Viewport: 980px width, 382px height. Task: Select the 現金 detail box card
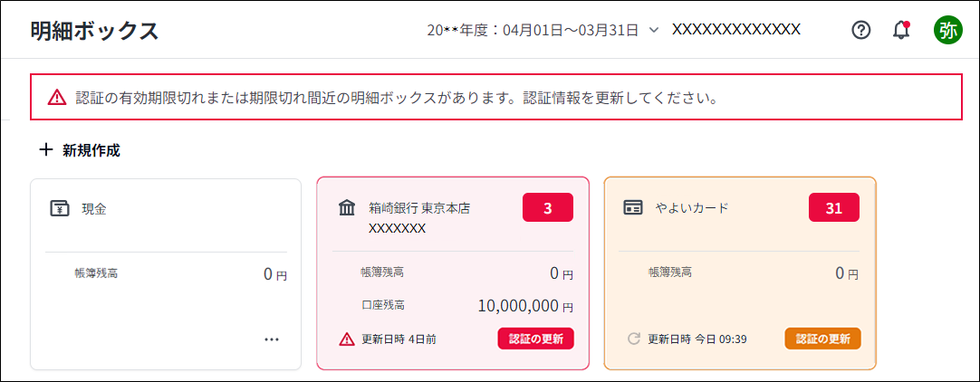pyautogui.click(x=166, y=273)
